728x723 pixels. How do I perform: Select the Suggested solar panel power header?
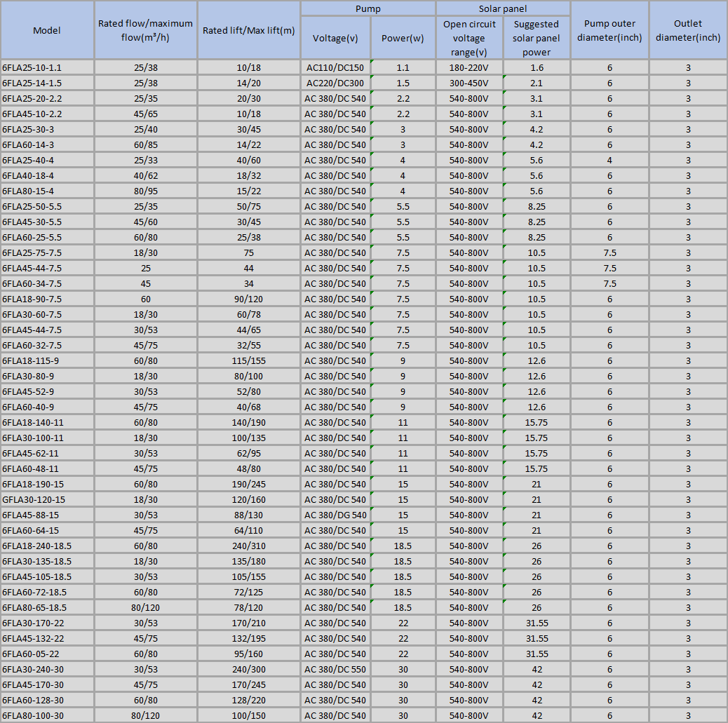[537, 38]
